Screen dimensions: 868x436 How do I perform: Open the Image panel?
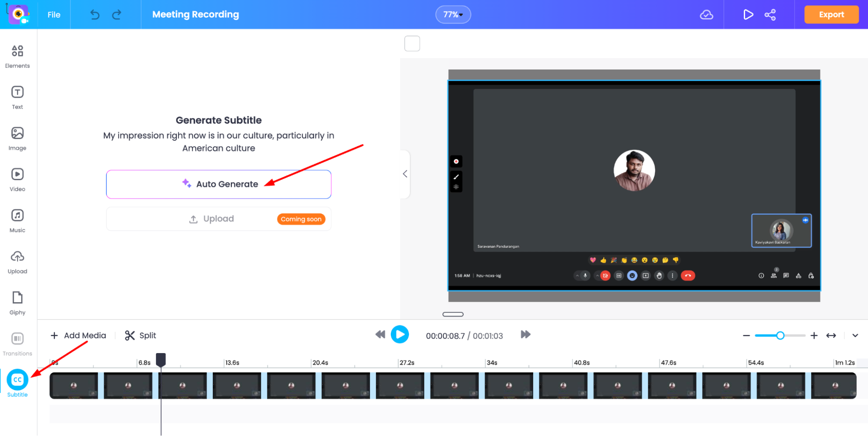click(17, 139)
